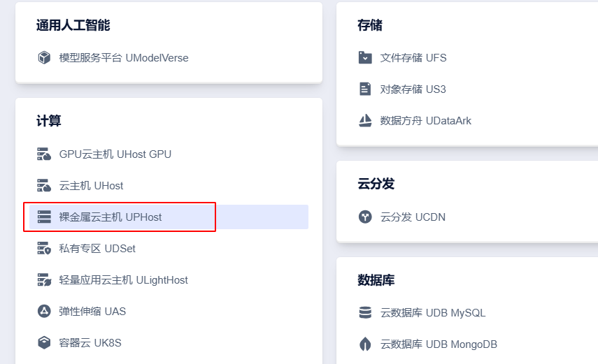Click the UDB MongoDB leaf icon
This screenshot has width=598, height=364.
365,344
